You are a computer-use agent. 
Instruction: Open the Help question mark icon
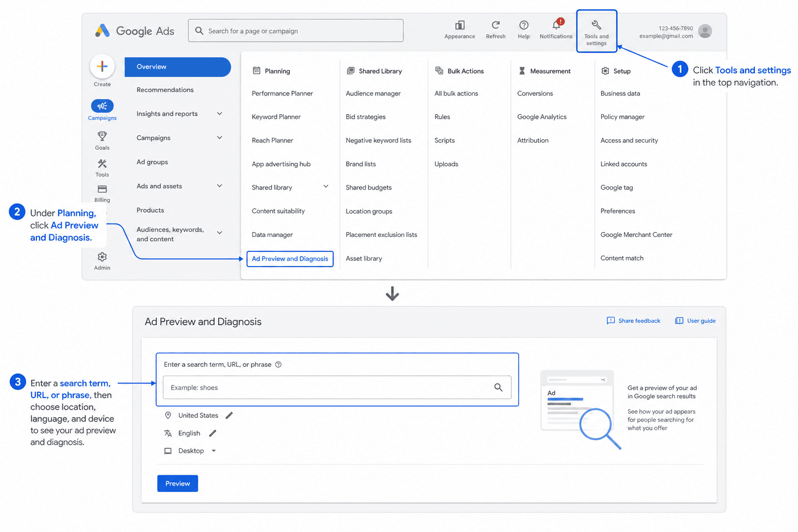click(524, 25)
